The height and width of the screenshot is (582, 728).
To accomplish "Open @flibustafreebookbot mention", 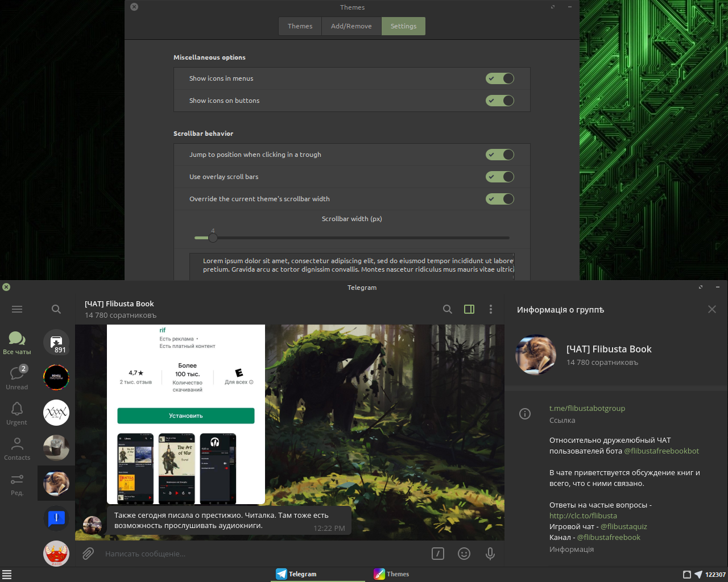I will (x=661, y=451).
